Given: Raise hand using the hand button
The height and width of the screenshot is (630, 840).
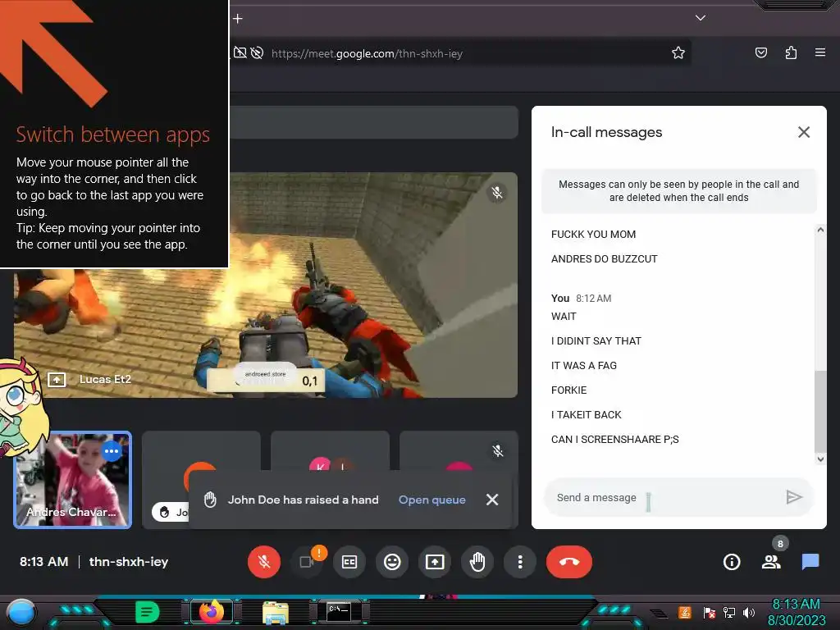Looking at the screenshot, I should point(477,562).
